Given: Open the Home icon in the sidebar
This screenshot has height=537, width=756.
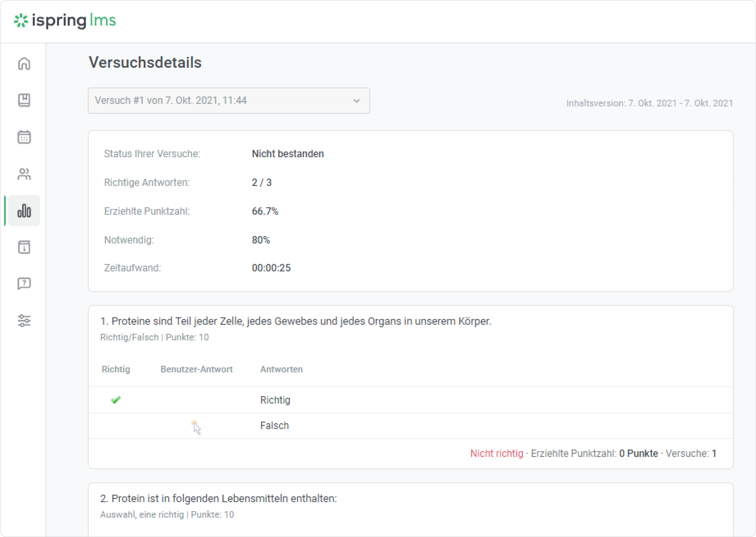Looking at the screenshot, I should point(24,63).
